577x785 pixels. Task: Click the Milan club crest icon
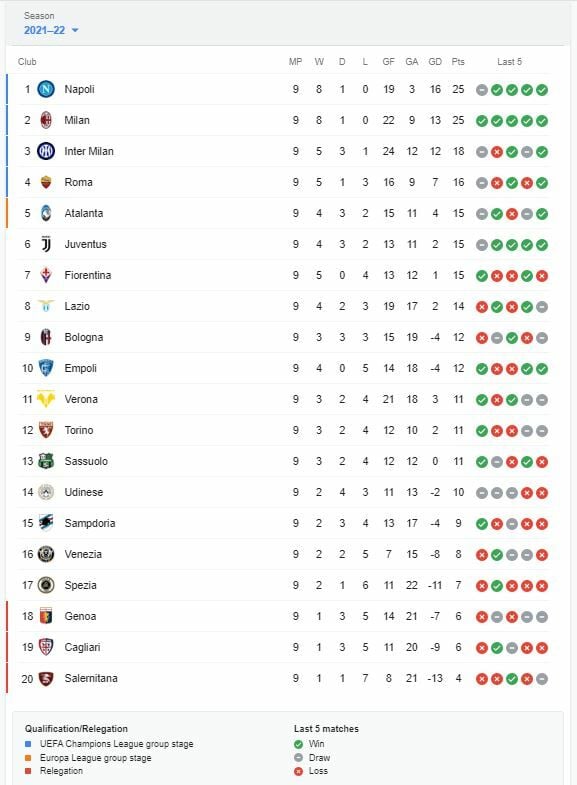pos(46,120)
